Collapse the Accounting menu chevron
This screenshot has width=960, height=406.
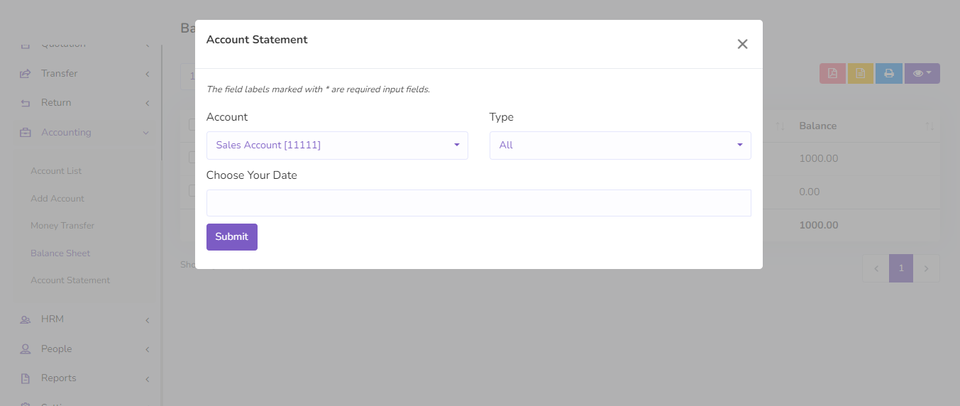146,133
